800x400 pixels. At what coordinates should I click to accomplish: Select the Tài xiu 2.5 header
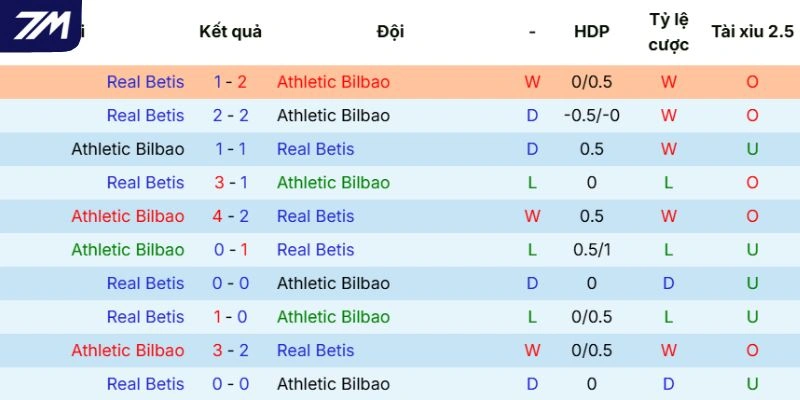[752, 31]
